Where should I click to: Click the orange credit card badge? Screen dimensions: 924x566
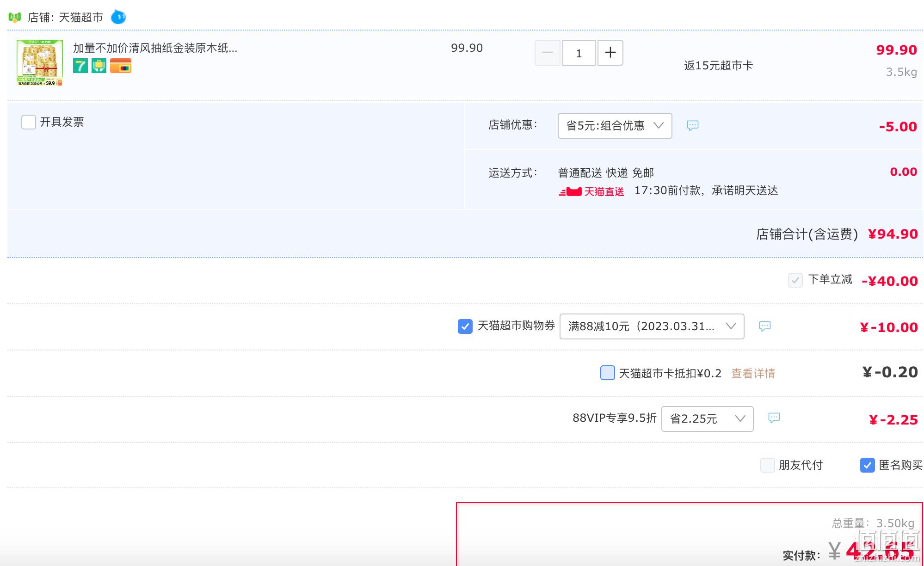tap(121, 66)
